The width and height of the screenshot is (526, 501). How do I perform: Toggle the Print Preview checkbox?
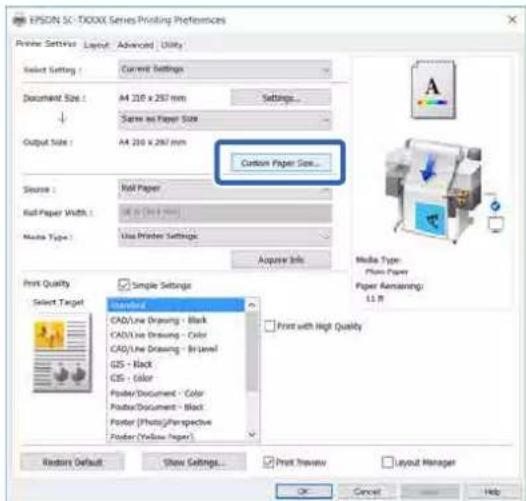click(268, 462)
